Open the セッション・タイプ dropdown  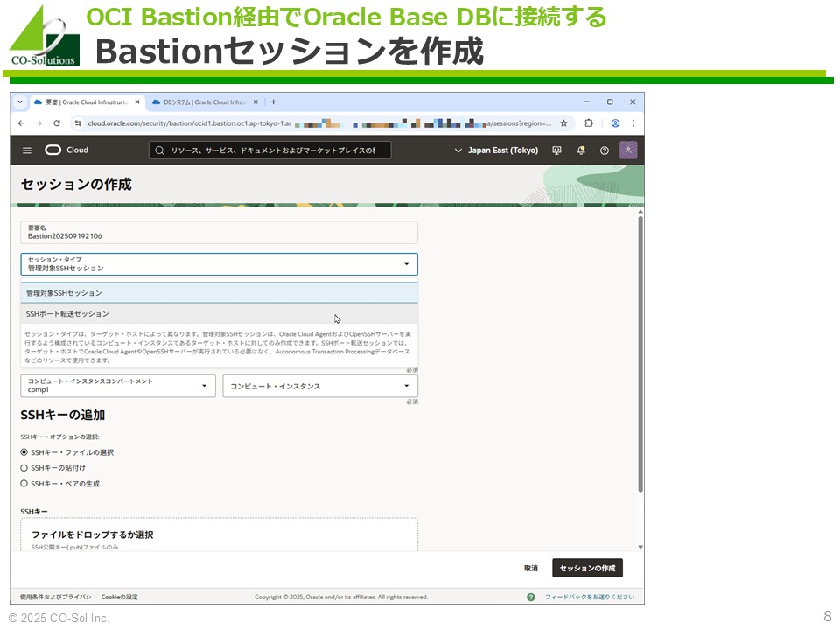219,264
